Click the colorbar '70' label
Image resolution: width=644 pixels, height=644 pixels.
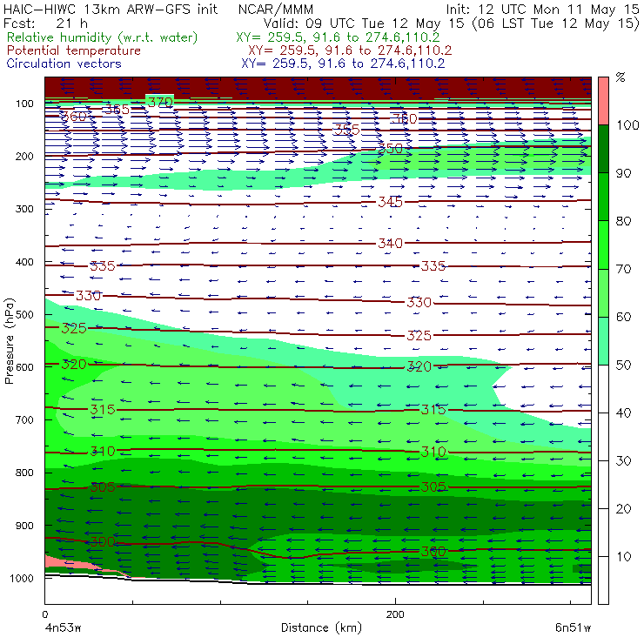pos(623,269)
